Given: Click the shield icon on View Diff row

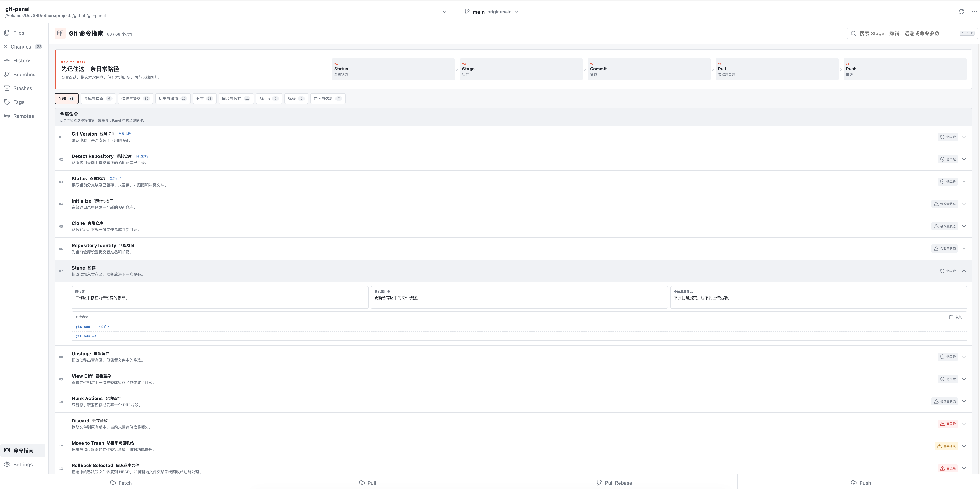Looking at the screenshot, I should pyautogui.click(x=942, y=379).
